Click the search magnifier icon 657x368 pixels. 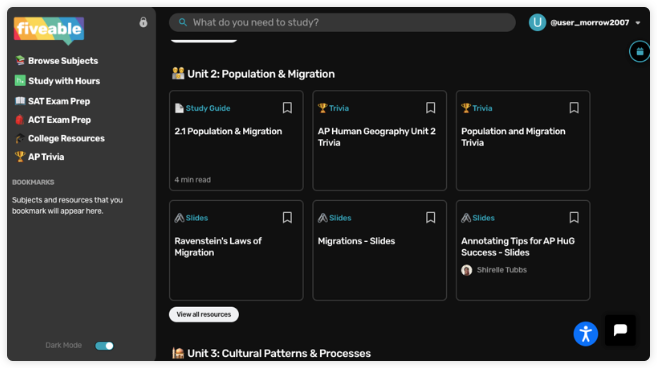click(x=183, y=22)
